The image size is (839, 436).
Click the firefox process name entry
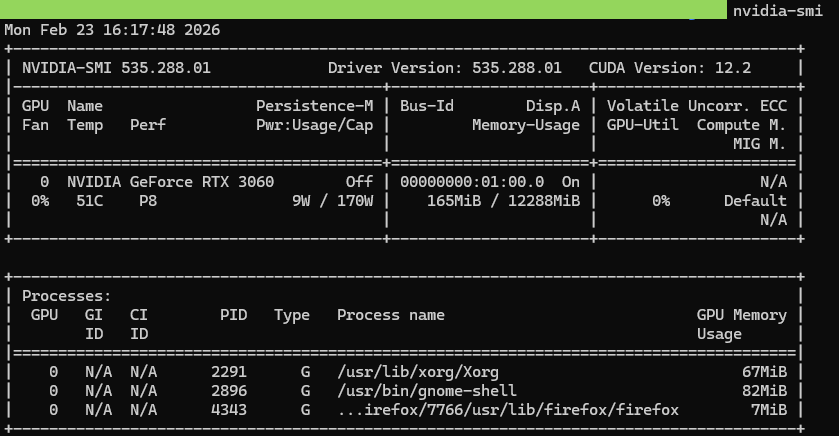click(x=508, y=409)
